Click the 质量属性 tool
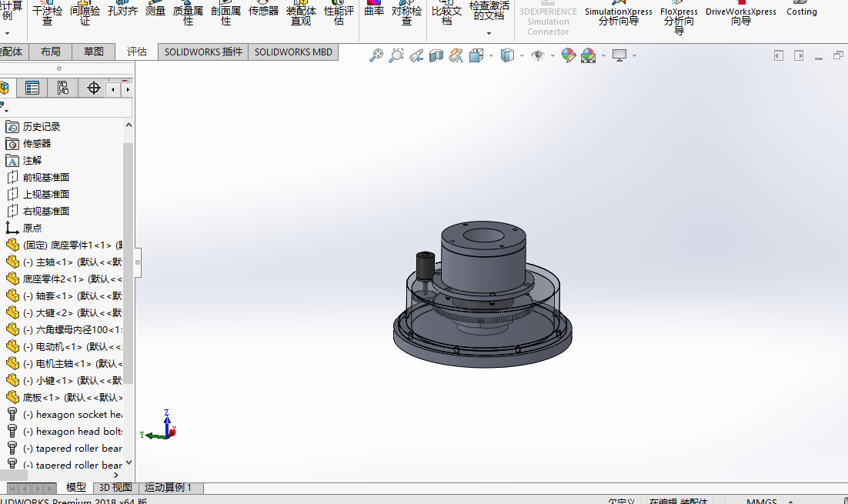The image size is (848, 504). click(188, 12)
